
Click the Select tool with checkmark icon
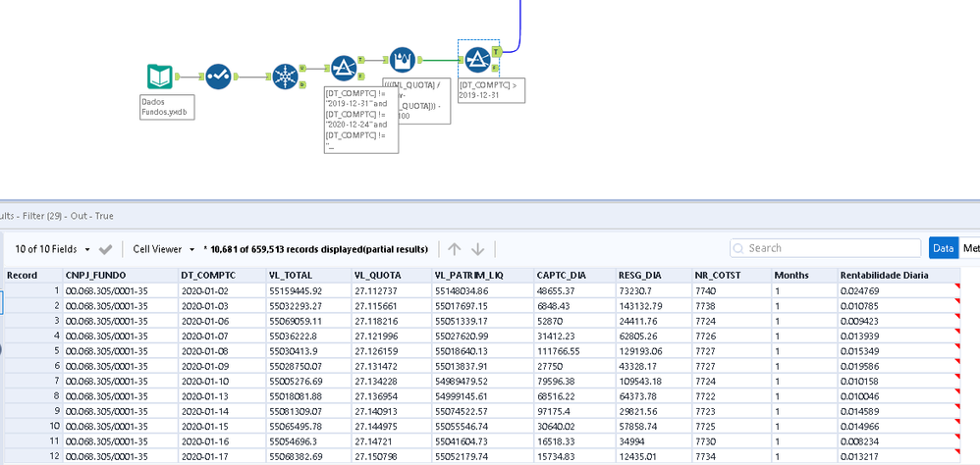218,77
